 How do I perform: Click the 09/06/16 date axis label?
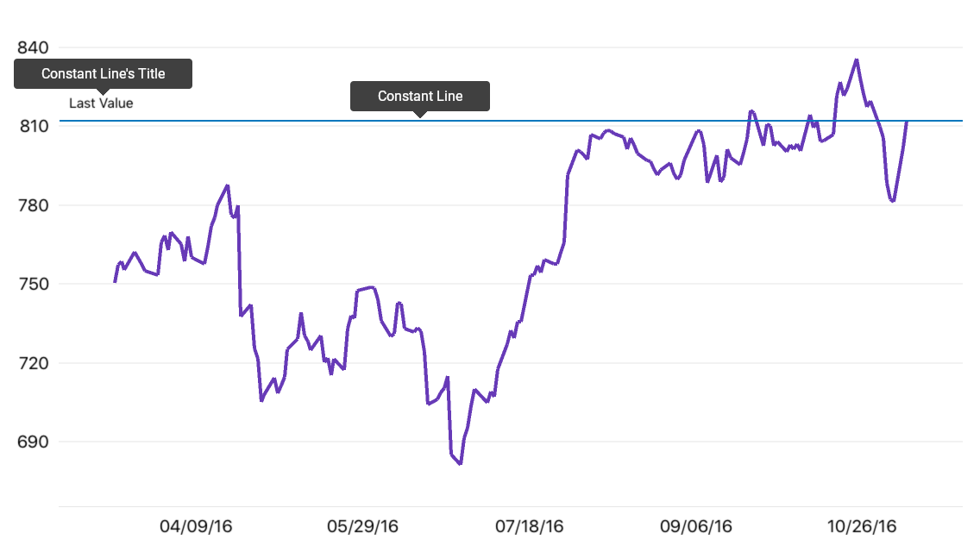click(x=696, y=526)
